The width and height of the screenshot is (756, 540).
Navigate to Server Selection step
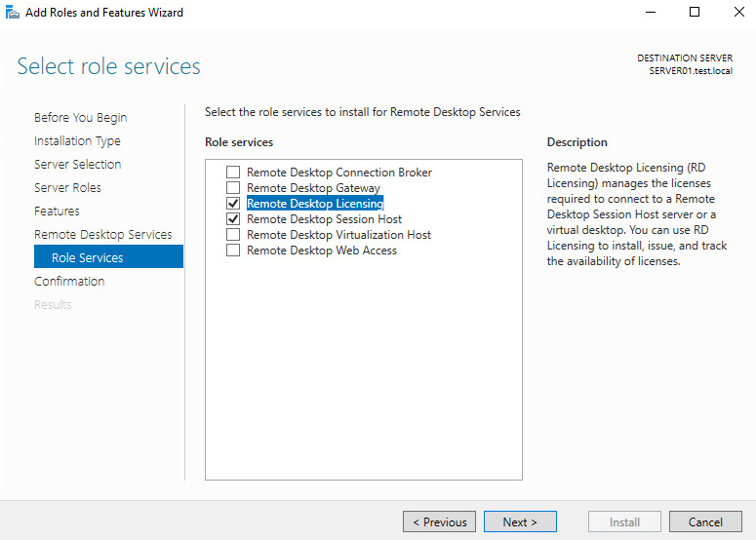pyautogui.click(x=77, y=165)
